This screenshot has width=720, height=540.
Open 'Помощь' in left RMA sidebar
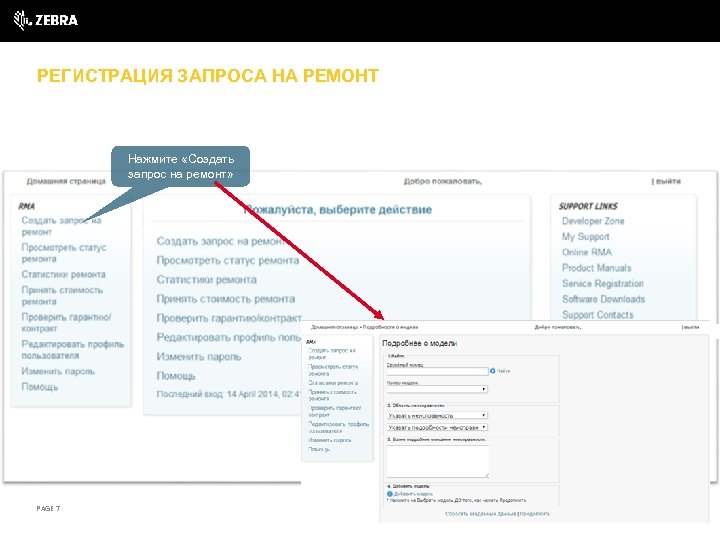(x=39, y=387)
